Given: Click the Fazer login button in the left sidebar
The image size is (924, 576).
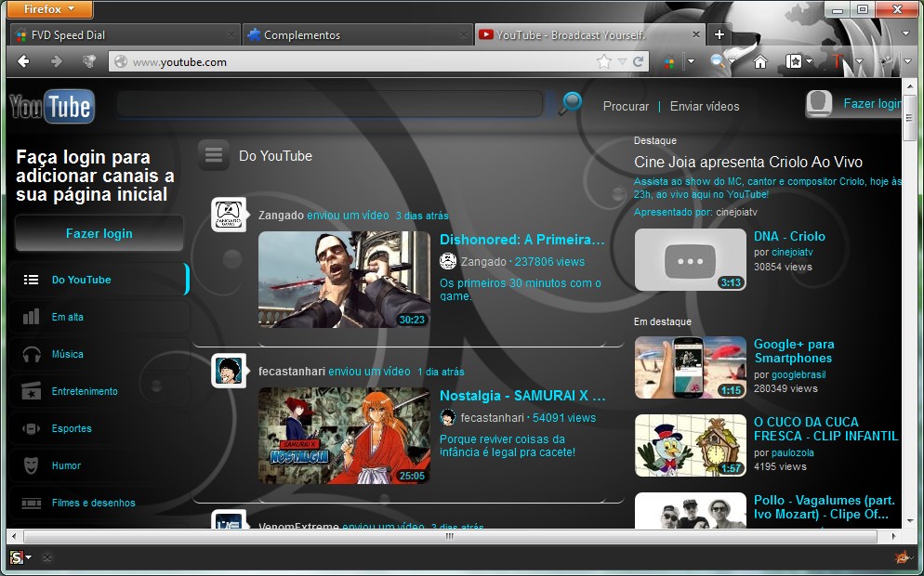Looking at the screenshot, I should click(x=99, y=234).
